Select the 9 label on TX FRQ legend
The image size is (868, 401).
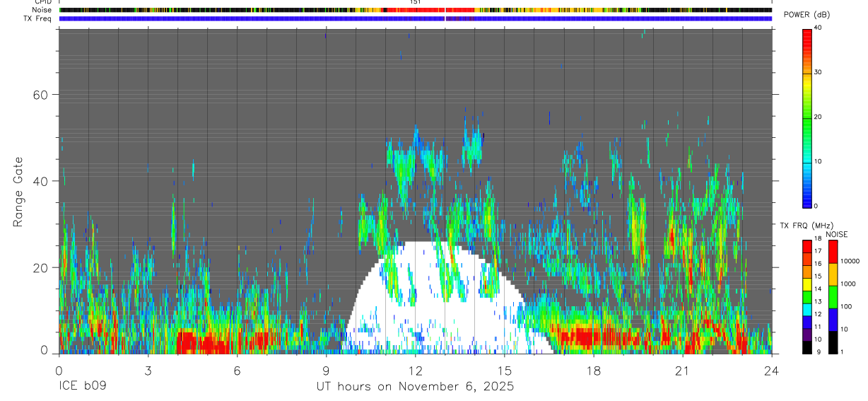(818, 353)
